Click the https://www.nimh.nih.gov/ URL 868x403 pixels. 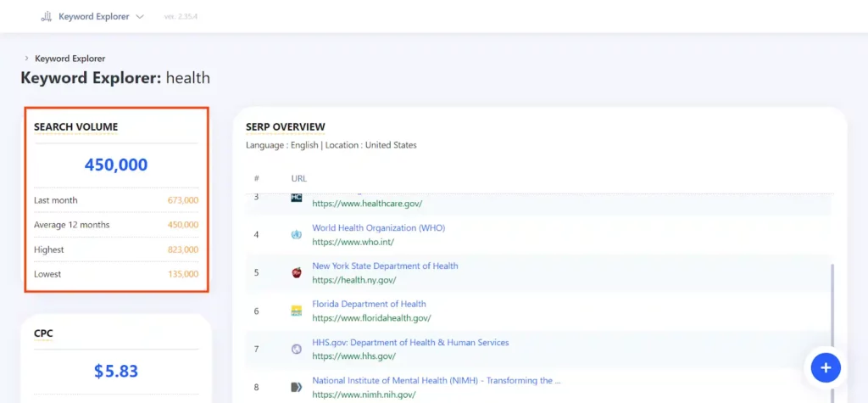[362, 395]
